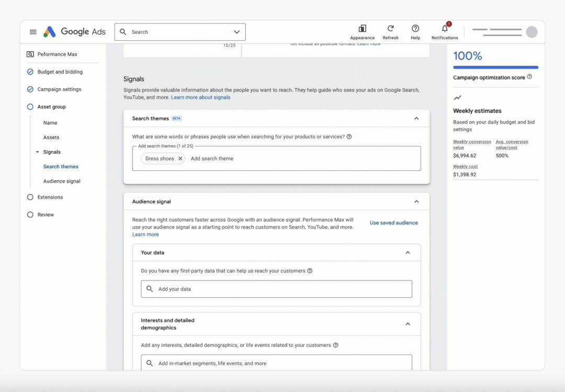565x392 pixels.
Task: Click help icon beside search themes question
Action: (349, 137)
